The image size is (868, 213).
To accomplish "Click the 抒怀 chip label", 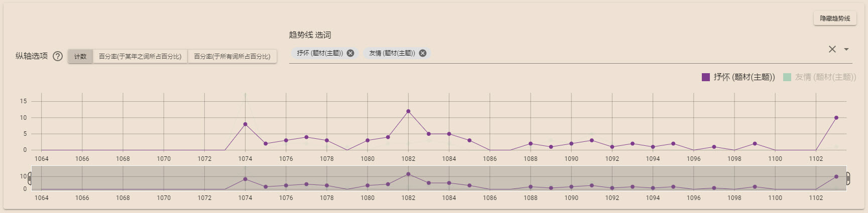I will coord(319,53).
